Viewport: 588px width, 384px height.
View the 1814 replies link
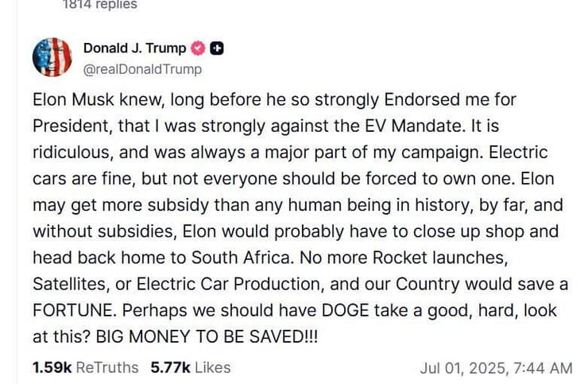coord(99,5)
